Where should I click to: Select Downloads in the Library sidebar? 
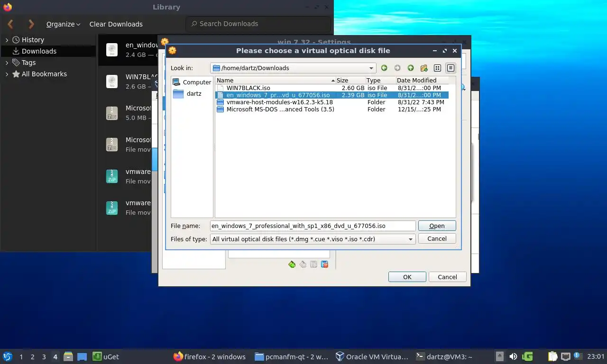48,51
